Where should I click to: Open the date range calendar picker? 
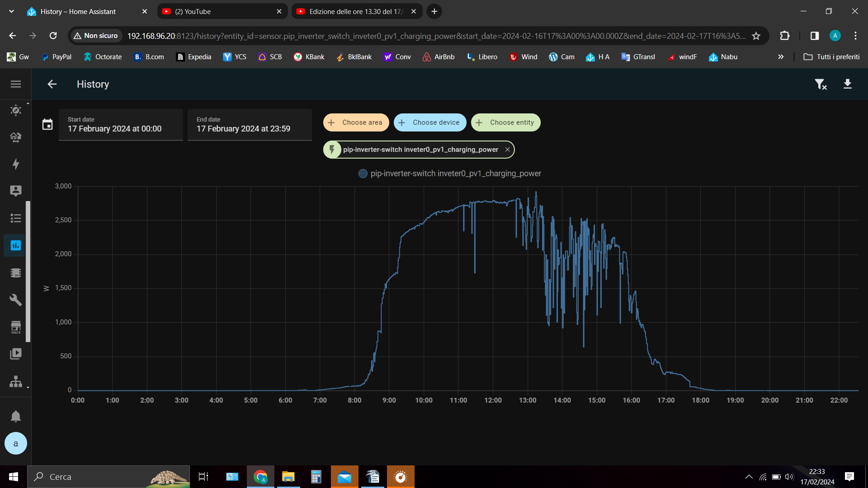click(47, 124)
